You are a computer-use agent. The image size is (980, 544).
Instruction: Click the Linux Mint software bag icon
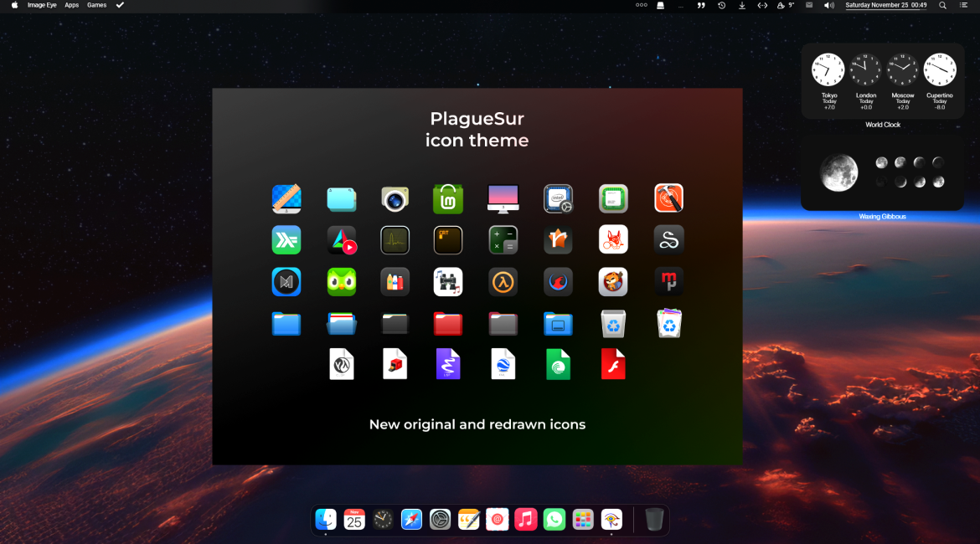click(448, 198)
